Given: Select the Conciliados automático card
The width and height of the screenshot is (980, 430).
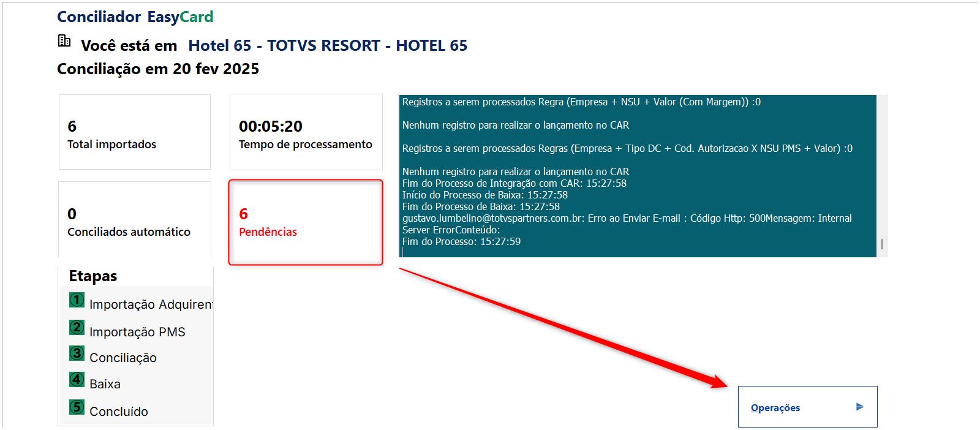Looking at the screenshot, I should [135, 220].
